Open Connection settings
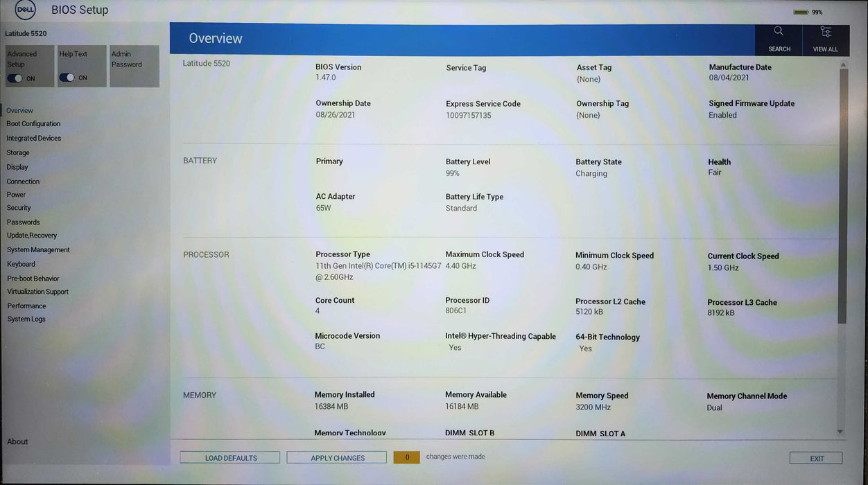The image size is (868, 485). (23, 182)
